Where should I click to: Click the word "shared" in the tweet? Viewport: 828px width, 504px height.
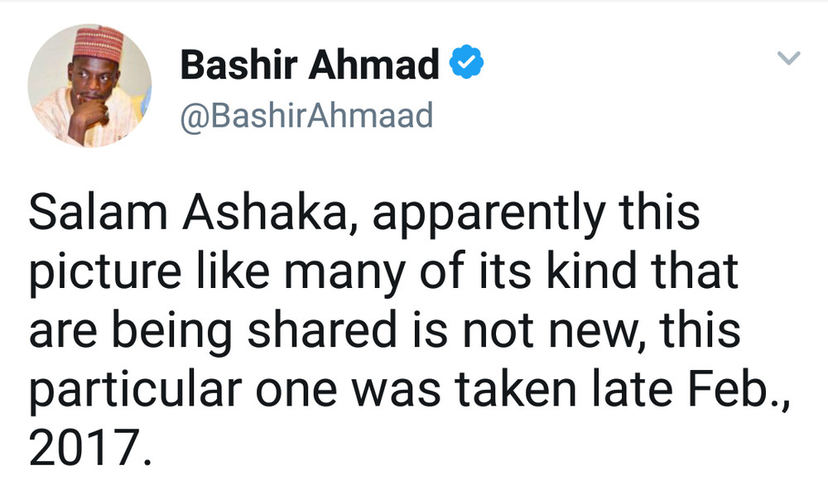pyautogui.click(x=322, y=329)
